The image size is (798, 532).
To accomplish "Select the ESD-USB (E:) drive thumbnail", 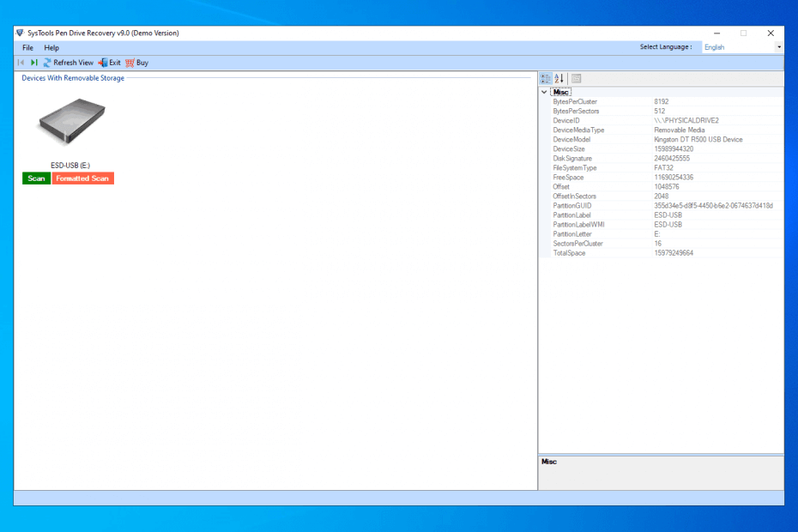I will click(x=72, y=122).
